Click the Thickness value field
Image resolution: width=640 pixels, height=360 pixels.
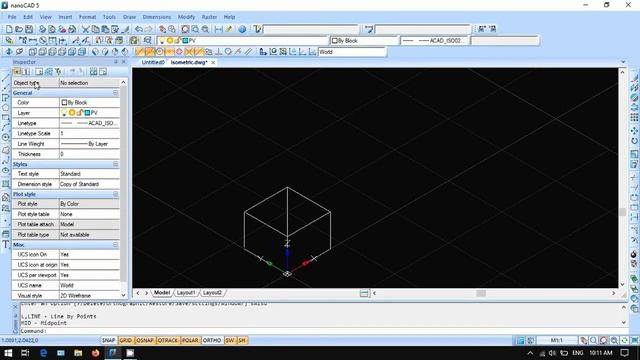coord(89,154)
